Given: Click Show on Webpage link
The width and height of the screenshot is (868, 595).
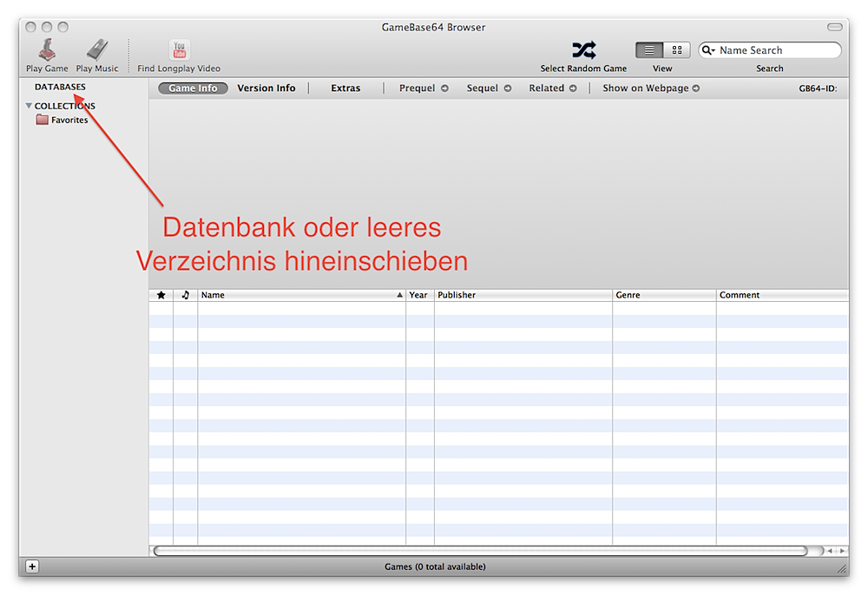Looking at the screenshot, I should coord(651,88).
